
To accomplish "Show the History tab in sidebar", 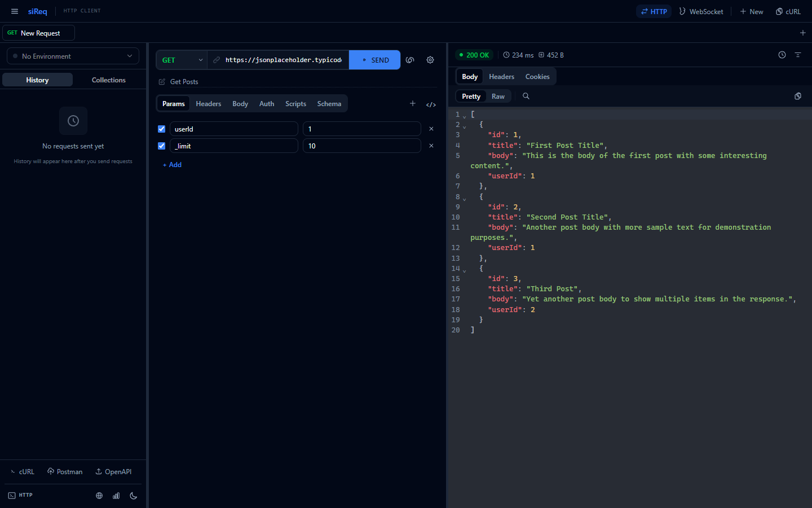I will [37, 80].
